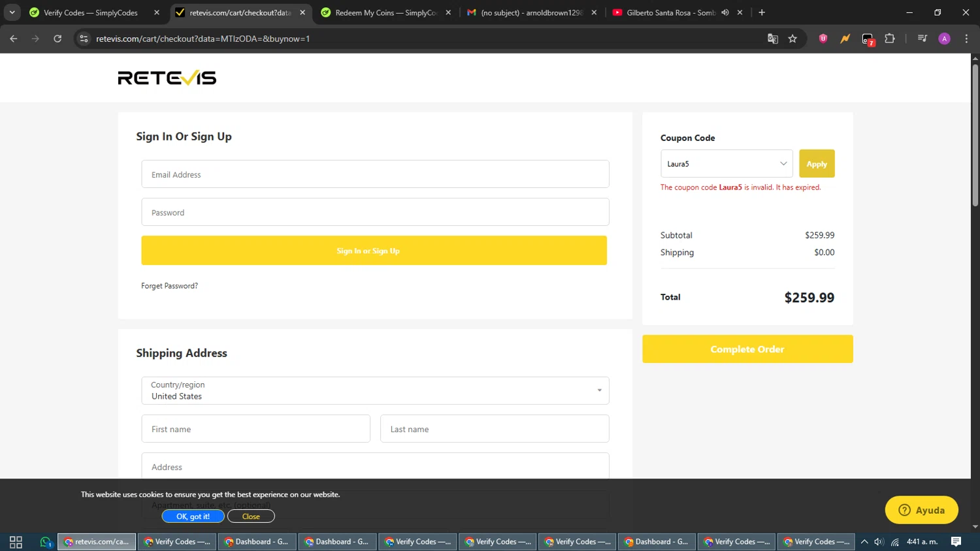The image size is (980, 551).
Task: Open the WhatsApp taskbar icon
Action: pos(45,542)
